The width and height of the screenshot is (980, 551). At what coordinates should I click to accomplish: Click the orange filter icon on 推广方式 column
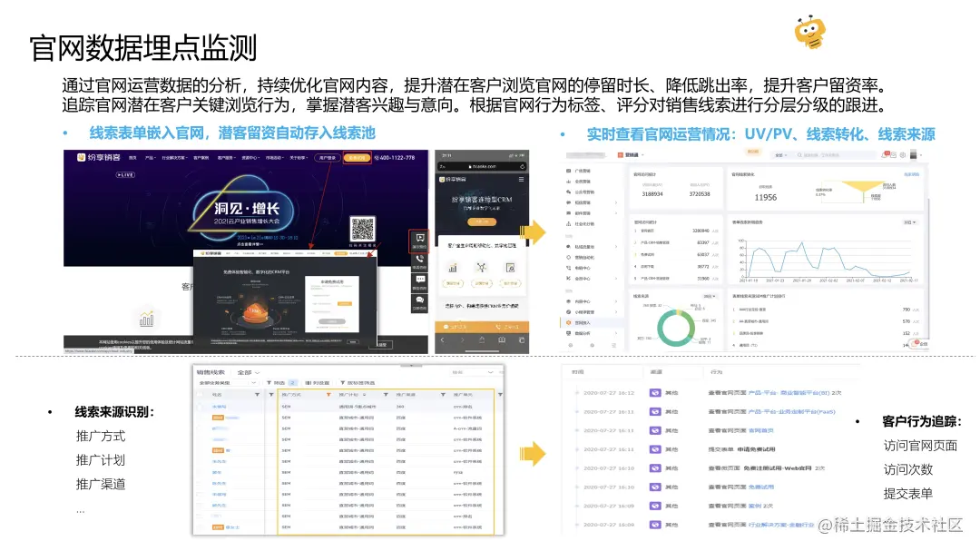coord(328,395)
